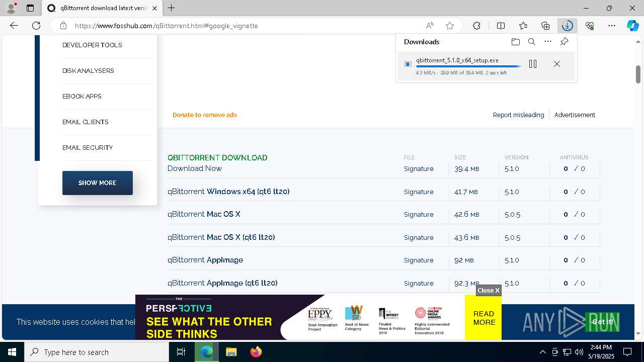Open Task View on the taskbar
Screen dimensions: 644x362
point(181,352)
